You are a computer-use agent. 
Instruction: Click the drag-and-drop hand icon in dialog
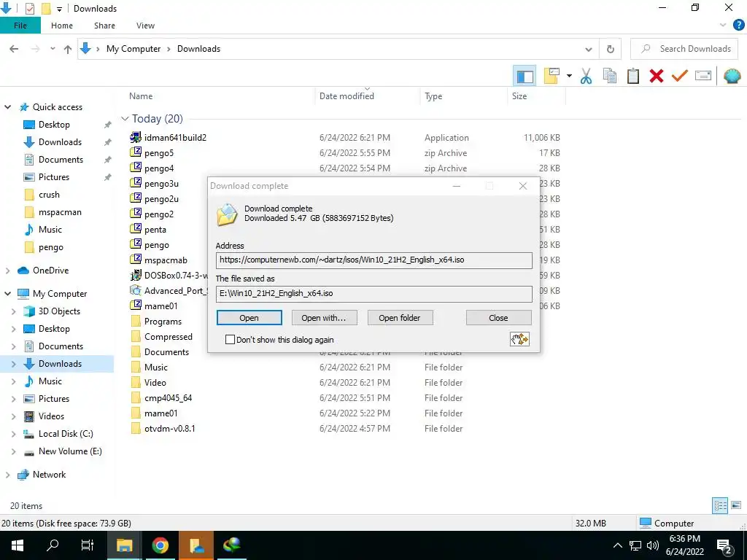[x=519, y=339]
